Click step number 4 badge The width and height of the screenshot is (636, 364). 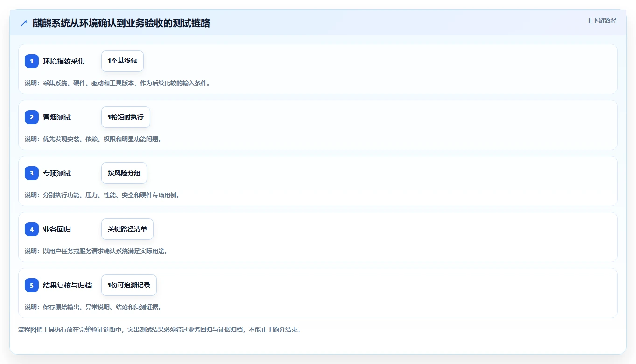coord(32,229)
